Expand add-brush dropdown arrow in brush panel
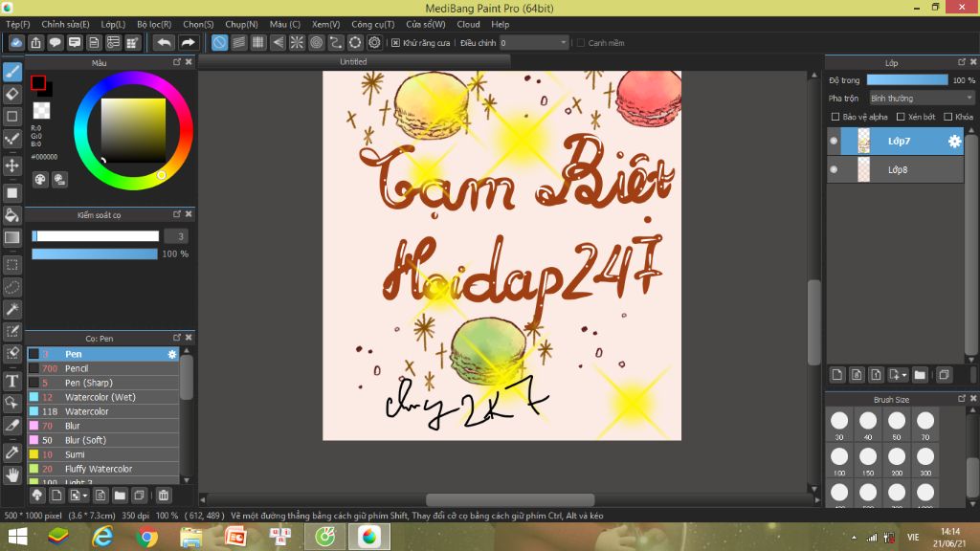Image resolution: width=980 pixels, height=551 pixels. coord(85,496)
